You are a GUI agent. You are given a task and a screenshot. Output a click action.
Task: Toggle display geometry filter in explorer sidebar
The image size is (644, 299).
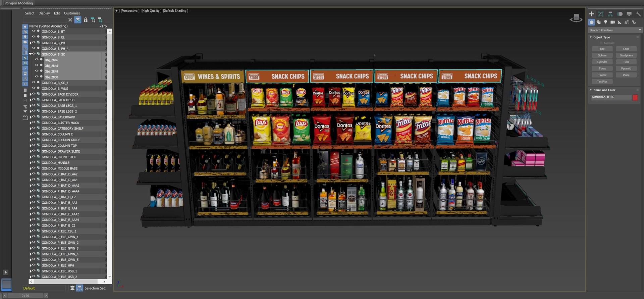point(25,27)
